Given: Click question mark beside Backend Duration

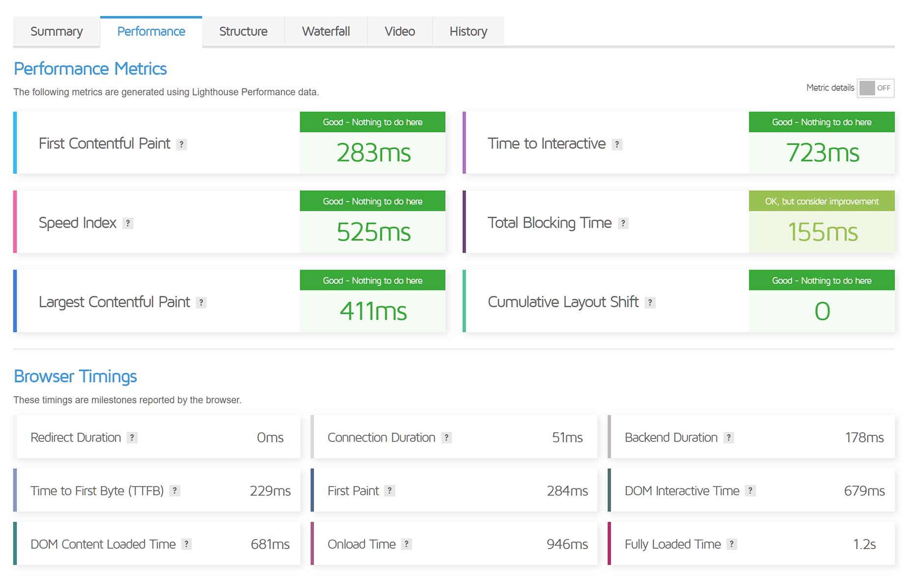Looking at the screenshot, I should click(x=729, y=437).
